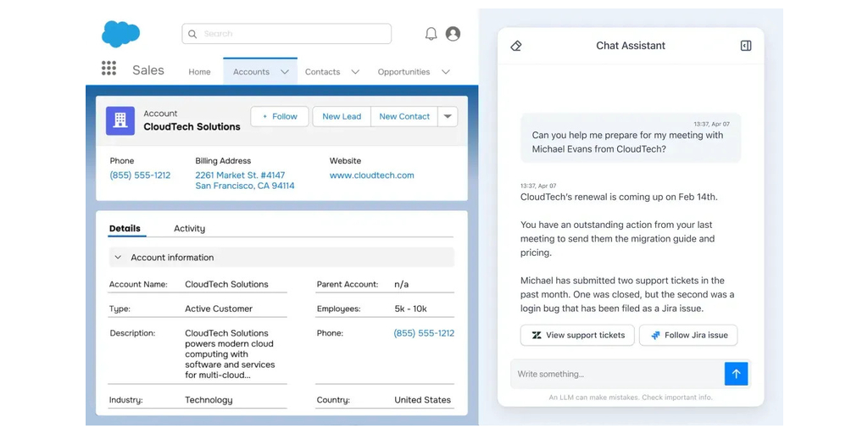Click the Salesforce cloud logo
Image resolution: width=868 pixels, height=434 pixels.
click(120, 34)
